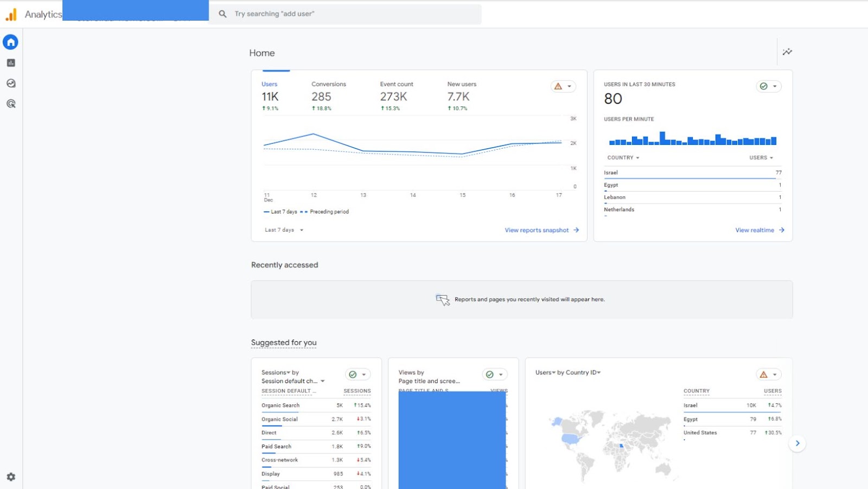Screen dimensions: 868x489
Task: Open the Home icon in sidebar
Action: 10,42
